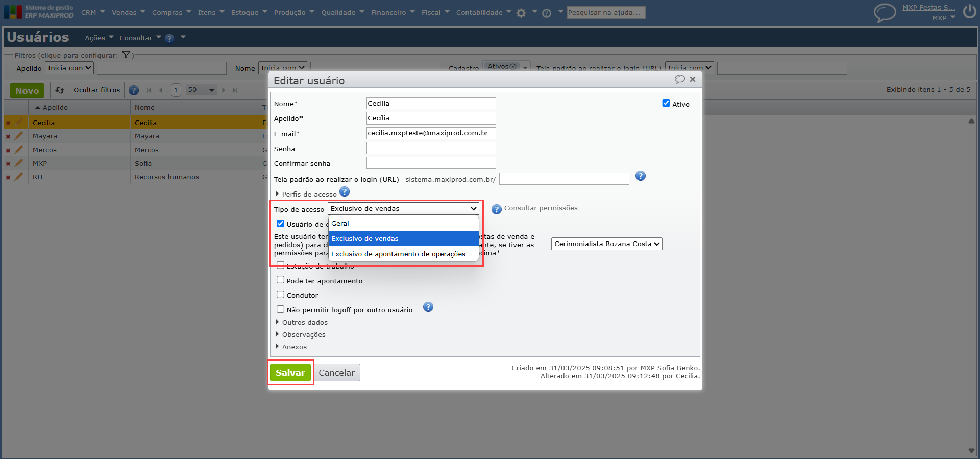Go to previous page of grid
The width and height of the screenshot is (980, 459).
pyautogui.click(x=161, y=90)
